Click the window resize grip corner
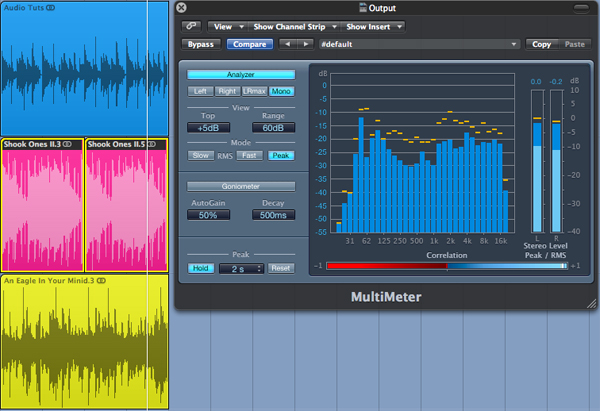The width and height of the screenshot is (600, 411). point(592,303)
